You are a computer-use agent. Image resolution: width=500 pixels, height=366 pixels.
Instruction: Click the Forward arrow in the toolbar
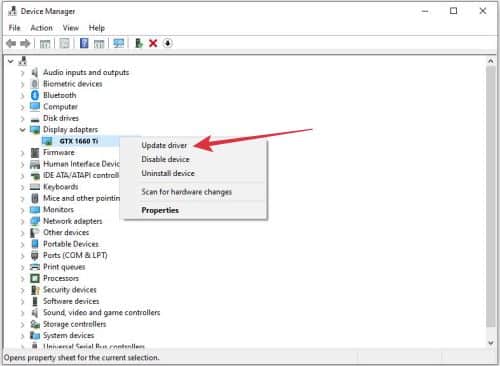coord(25,43)
